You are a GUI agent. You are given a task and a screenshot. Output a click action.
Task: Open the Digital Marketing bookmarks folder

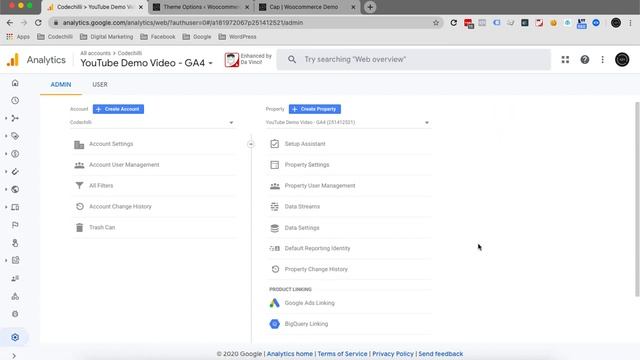(x=107, y=37)
